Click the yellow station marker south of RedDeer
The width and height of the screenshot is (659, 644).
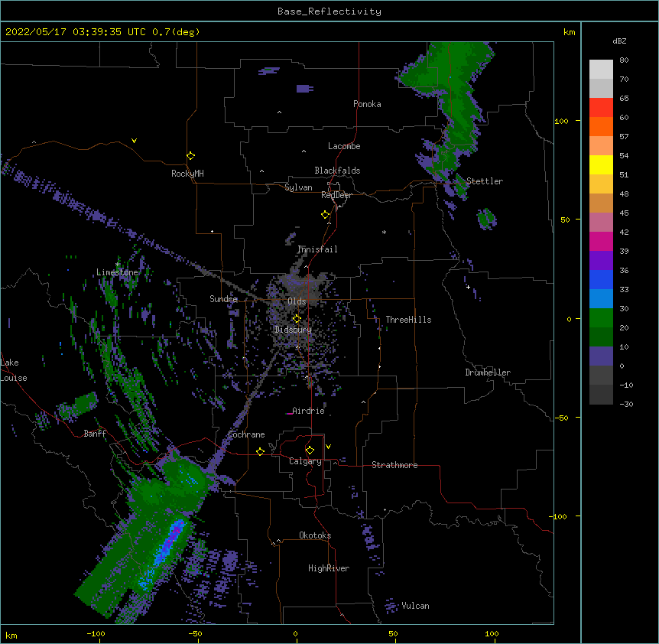pos(325,214)
